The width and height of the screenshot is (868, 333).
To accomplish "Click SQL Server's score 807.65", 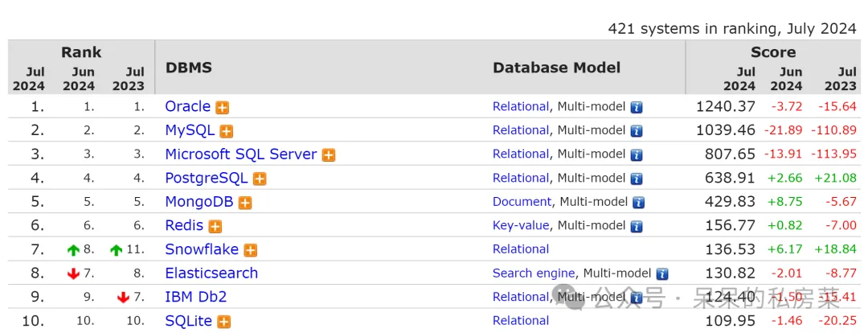I will 730,154.
